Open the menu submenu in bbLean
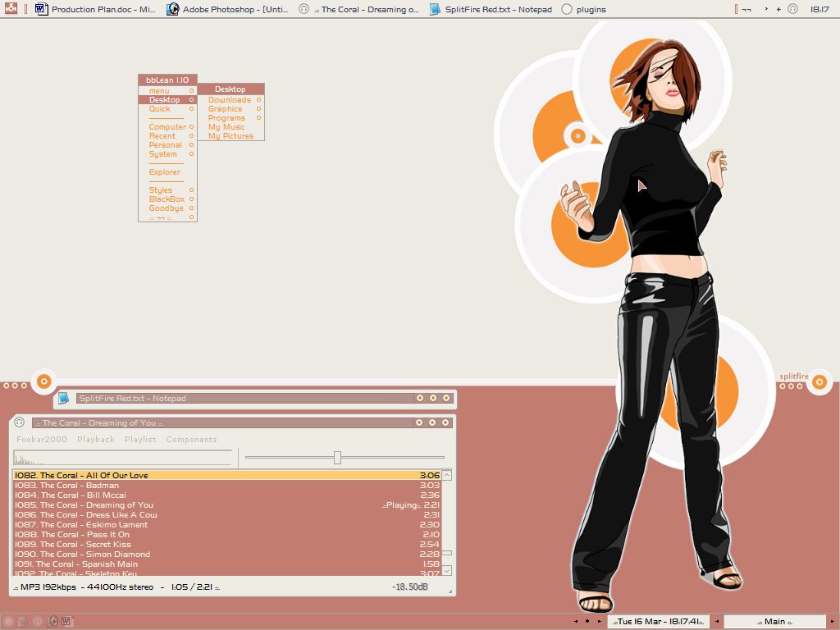 click(167, 90)
